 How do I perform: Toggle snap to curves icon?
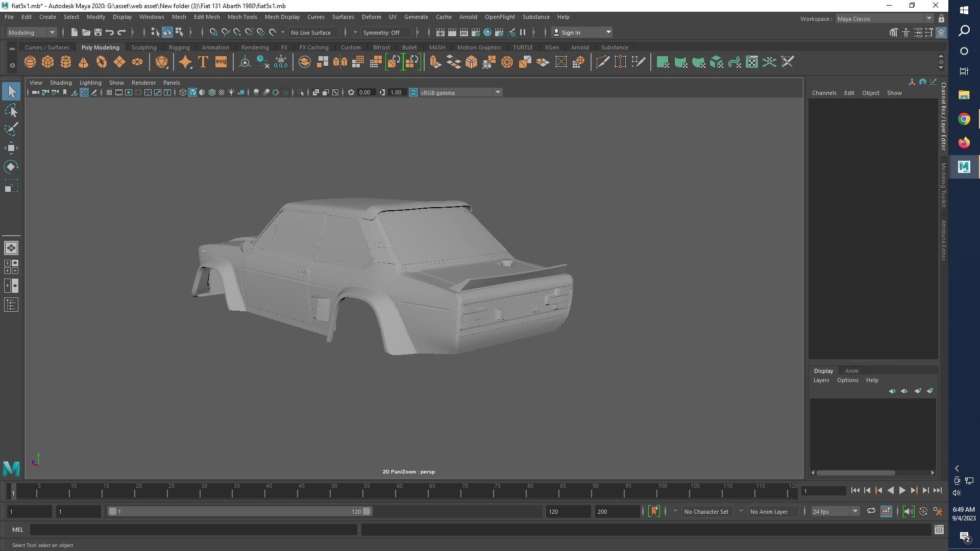point(226,32)
